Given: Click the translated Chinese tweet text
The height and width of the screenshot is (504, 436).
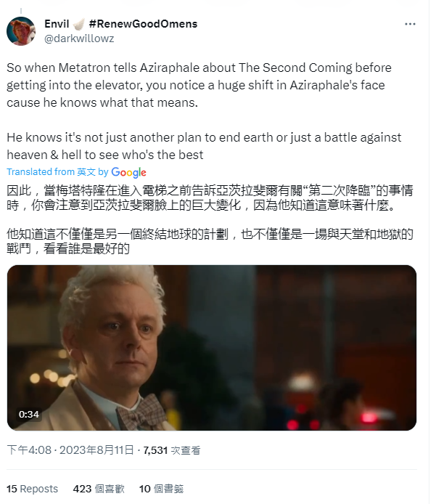Looking at the screenshot, I should pyautogui.click(x=210, y=219).
